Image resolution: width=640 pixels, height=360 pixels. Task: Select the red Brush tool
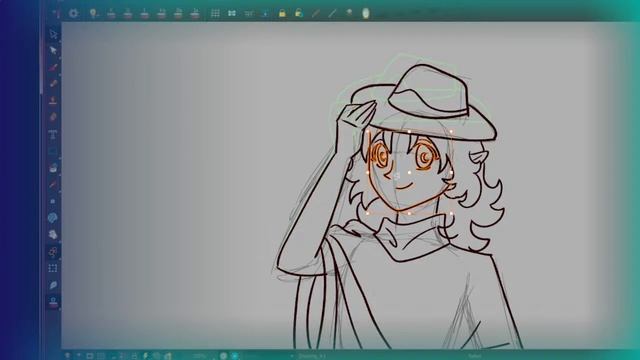(x=53, y=67)
